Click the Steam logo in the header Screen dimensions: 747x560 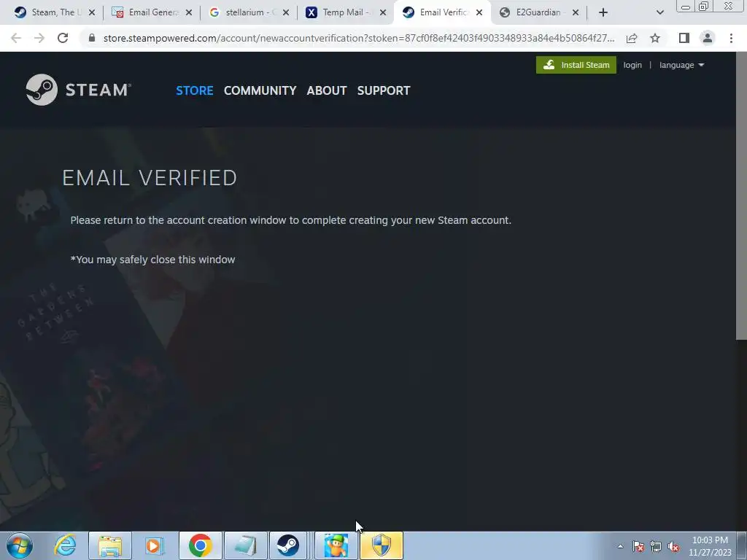[79, 90]
